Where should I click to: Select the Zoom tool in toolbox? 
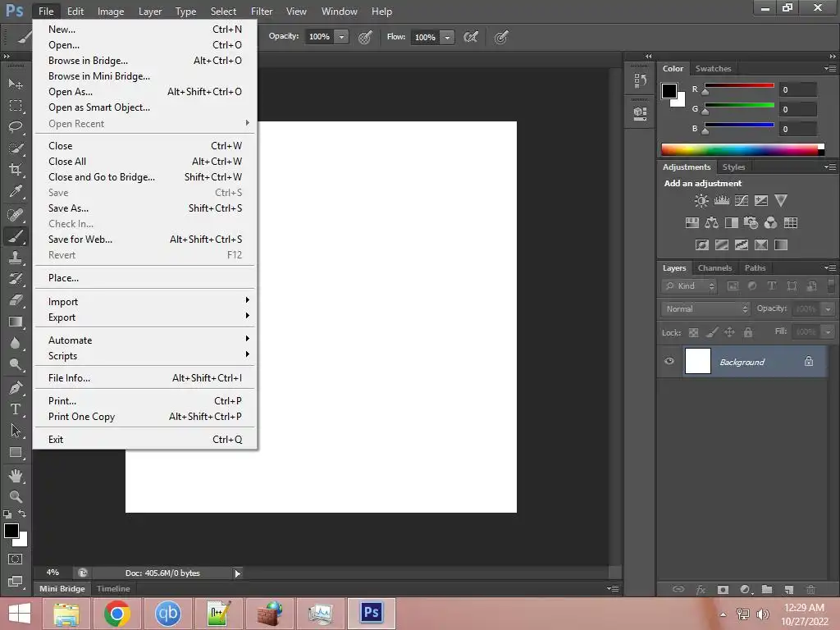[15, 496]
